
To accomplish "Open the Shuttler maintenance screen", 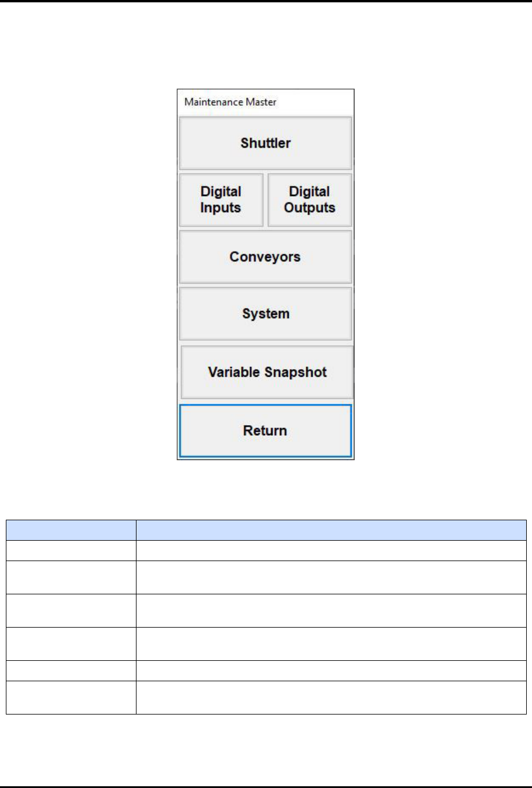I will tap(265, 143).
